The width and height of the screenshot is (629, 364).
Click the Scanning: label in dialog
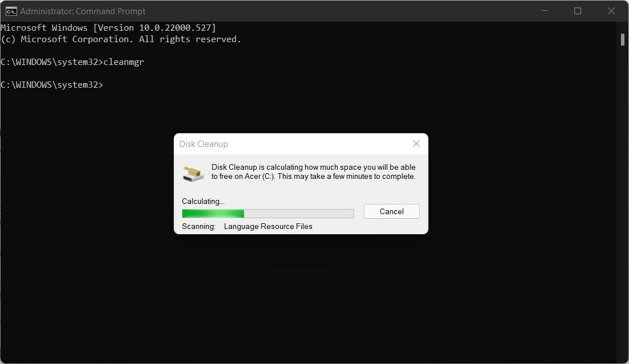(x=198, y=226)
